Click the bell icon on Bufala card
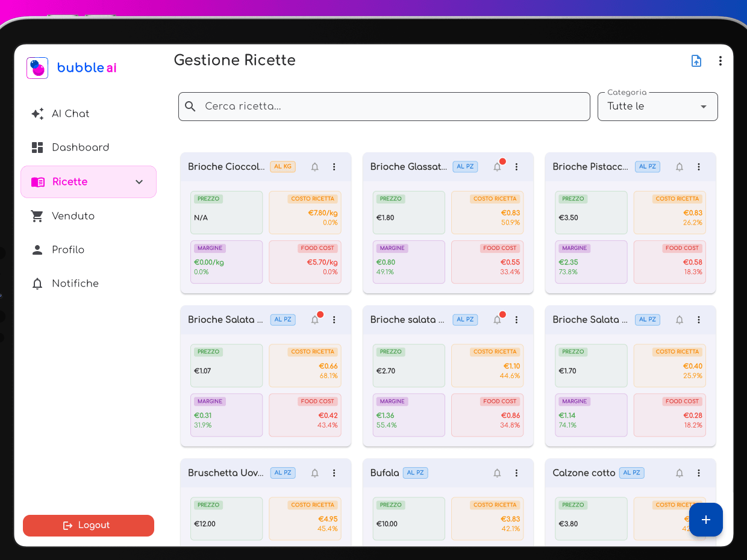Viewport: 747px width, 560px height. click(497, 473)
